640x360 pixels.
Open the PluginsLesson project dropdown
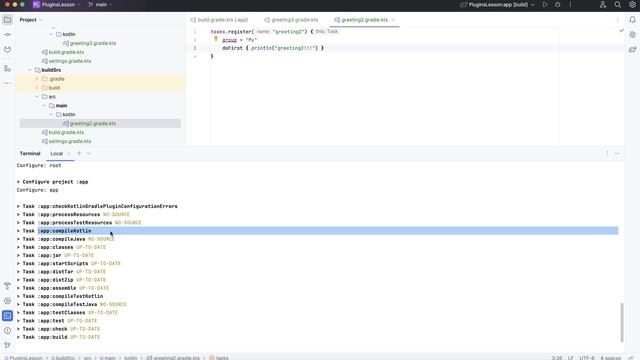57,4
